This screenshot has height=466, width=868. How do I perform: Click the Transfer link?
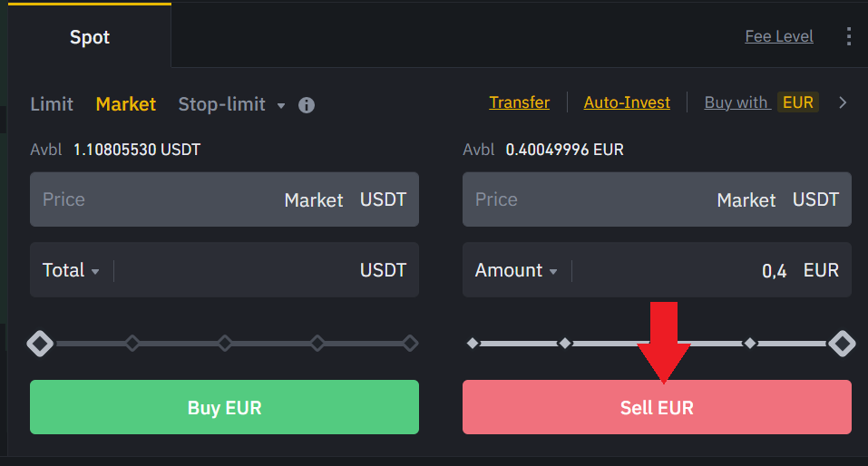(519, 102)
